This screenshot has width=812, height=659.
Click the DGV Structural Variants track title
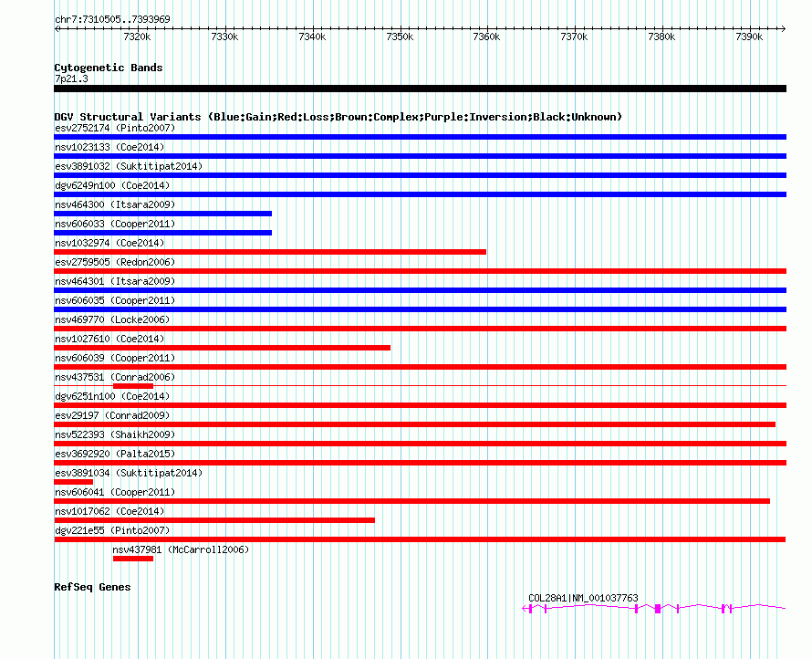(x=338, y=117)
